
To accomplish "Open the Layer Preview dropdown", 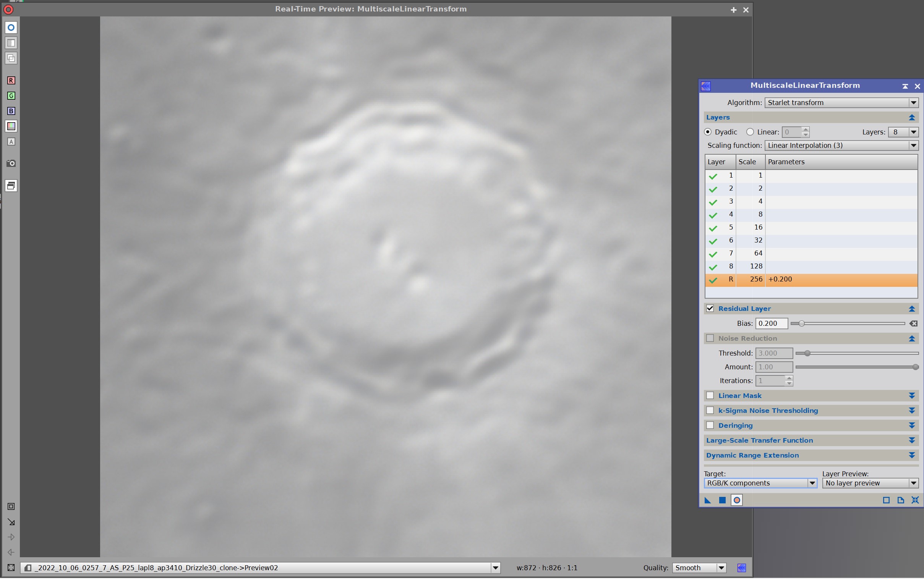I will tap(870, 483).
